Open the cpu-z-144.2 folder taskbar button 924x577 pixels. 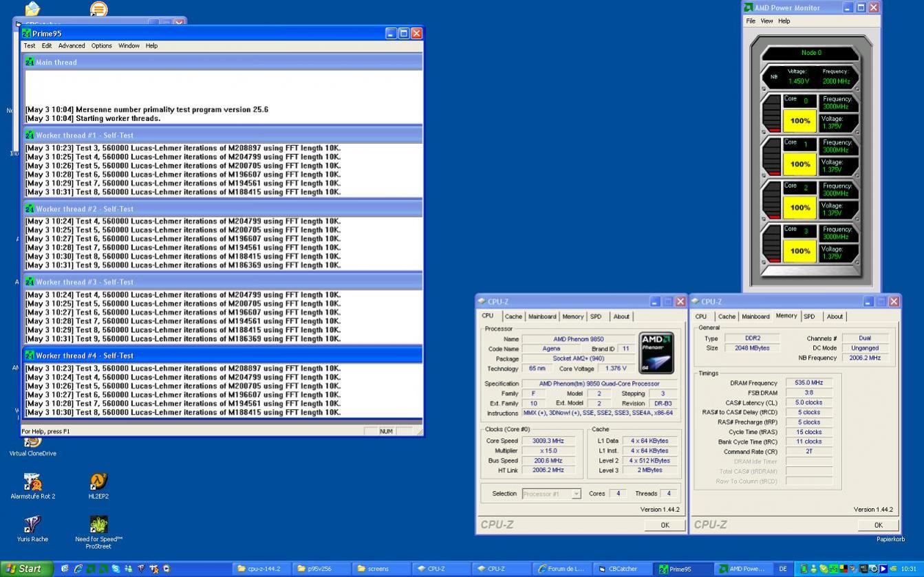(x=264, y=569)
